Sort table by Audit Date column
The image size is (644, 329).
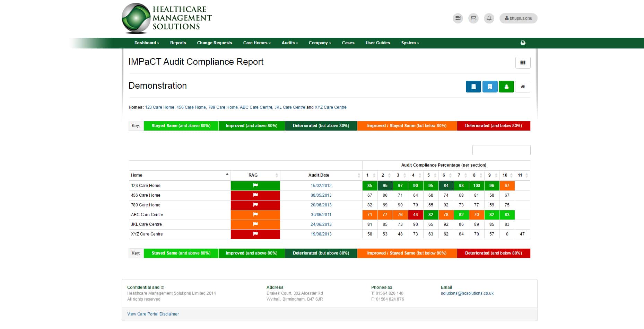[319, 175]
